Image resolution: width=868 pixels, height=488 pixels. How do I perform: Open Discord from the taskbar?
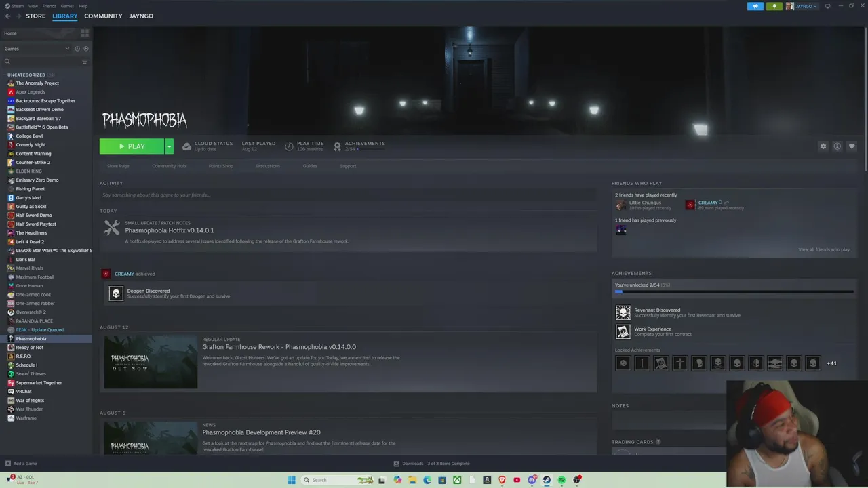pyautogui.click(x=532, y=480)
